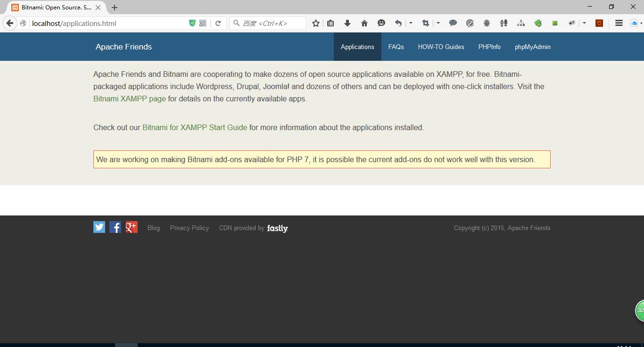Open dropdown next to the fly icon
This screenshot has height=347, width=644.
tap(584, 23)
